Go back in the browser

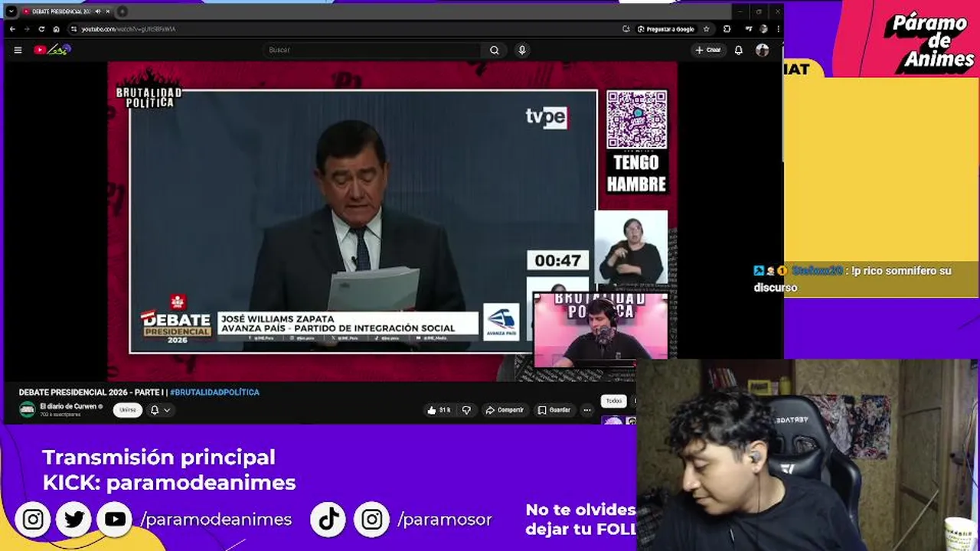12,29
